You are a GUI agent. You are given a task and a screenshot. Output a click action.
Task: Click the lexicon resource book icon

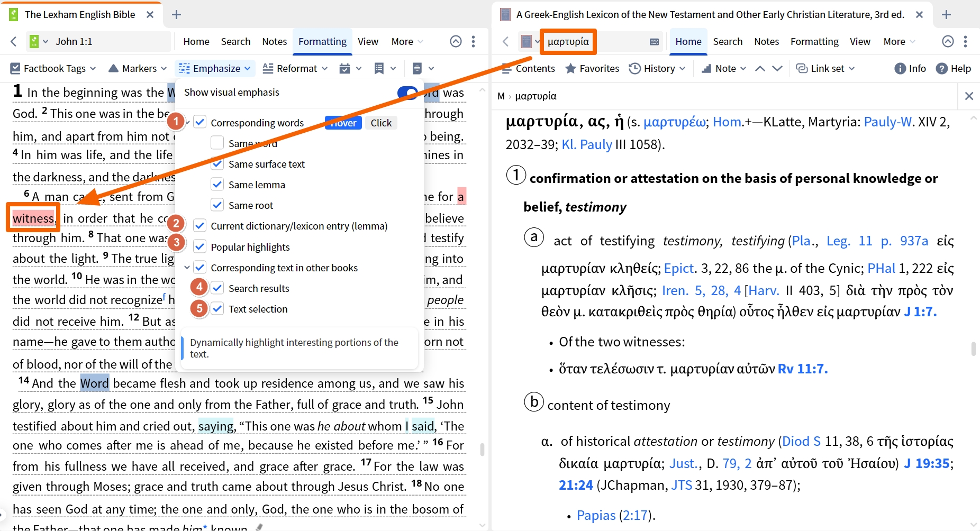[526, 41]
